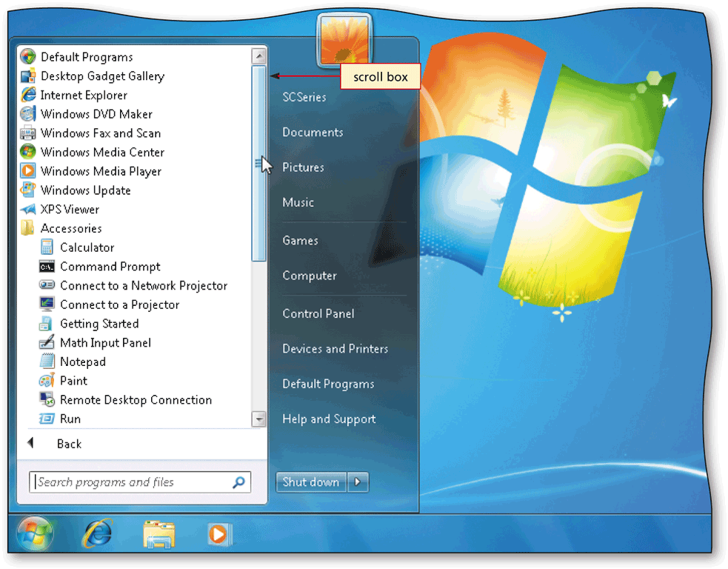Open Pictures from the right pane
The image size is (728, 569).
(303, 167)
